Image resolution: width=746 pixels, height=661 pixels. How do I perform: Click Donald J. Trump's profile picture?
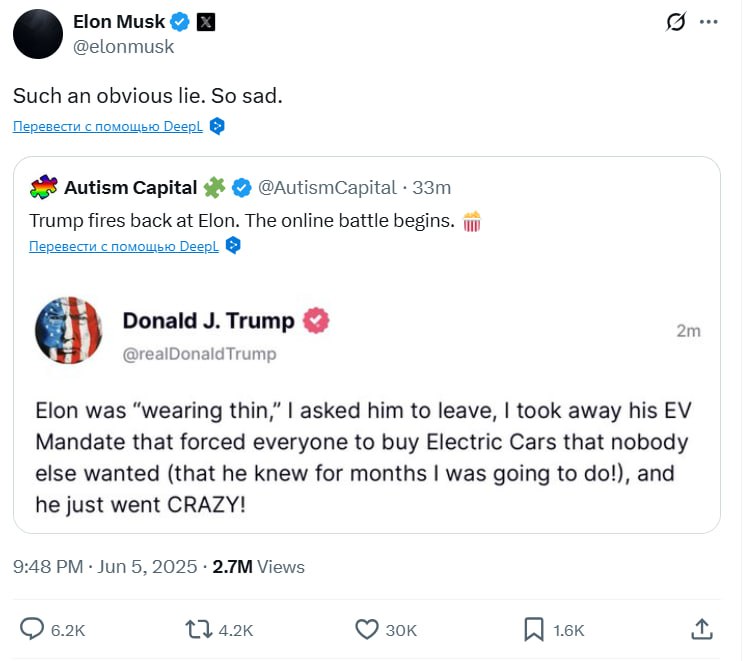point(69,330)
